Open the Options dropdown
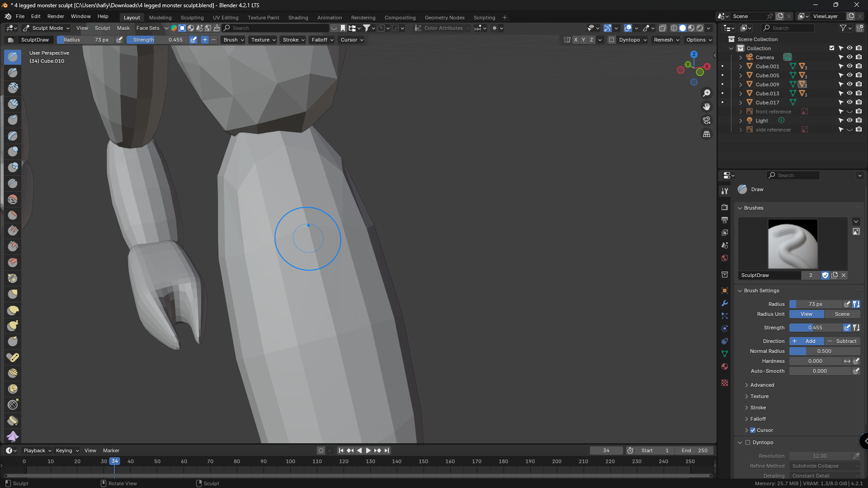 click(x=699, y=40)
